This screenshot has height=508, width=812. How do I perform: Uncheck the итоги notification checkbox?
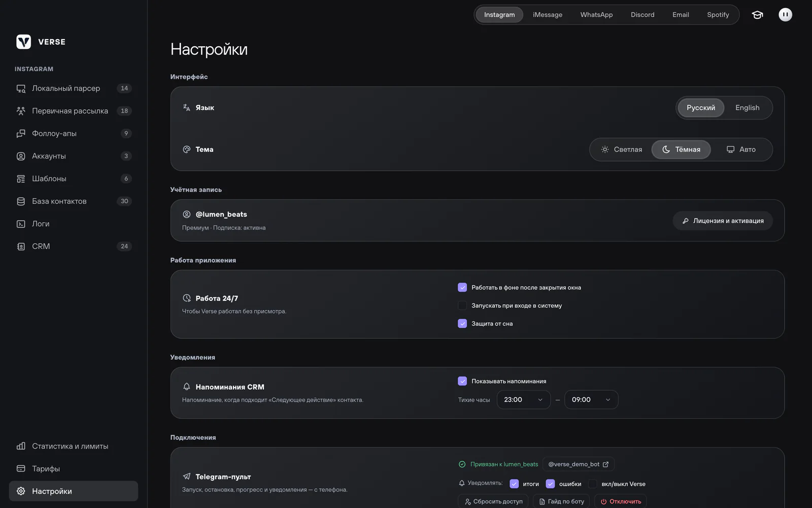pos(514,484)
